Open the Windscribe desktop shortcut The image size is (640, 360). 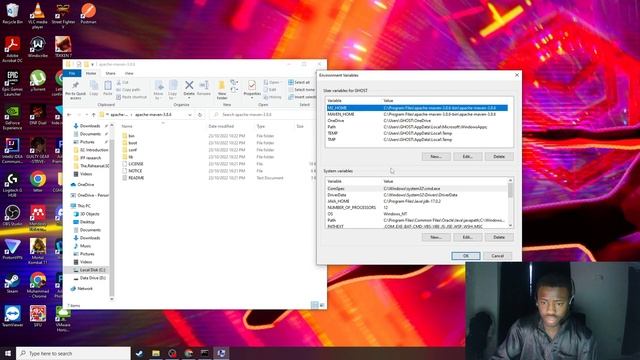point(38,47)
